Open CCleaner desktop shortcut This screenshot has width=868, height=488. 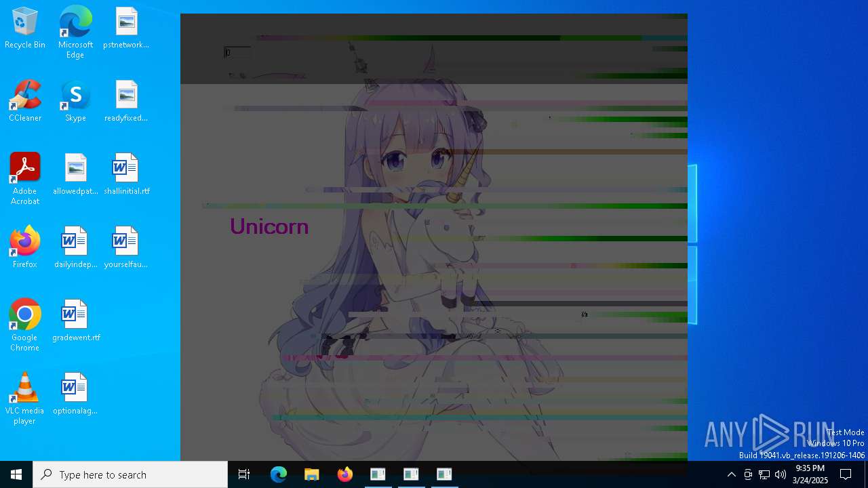click(x=25, y=102)
